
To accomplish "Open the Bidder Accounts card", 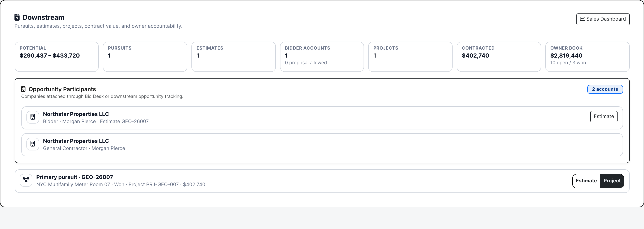I will coord(322,57).
